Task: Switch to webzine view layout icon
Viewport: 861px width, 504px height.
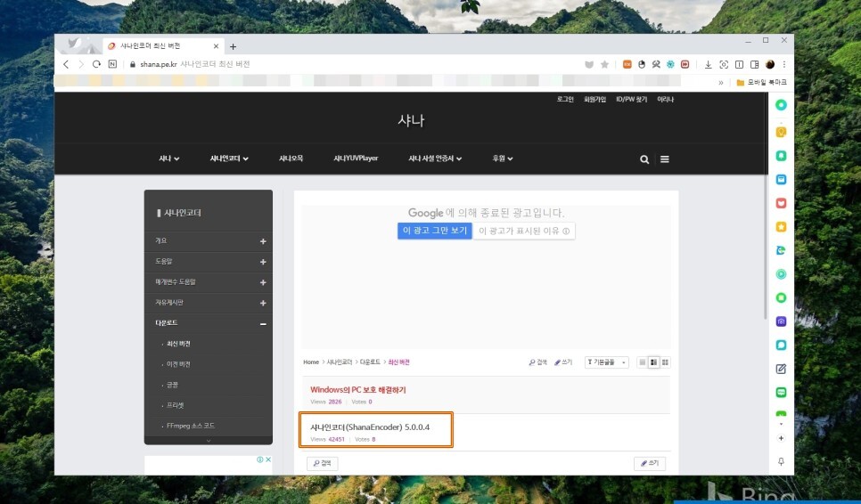Action: click(653, 362)
